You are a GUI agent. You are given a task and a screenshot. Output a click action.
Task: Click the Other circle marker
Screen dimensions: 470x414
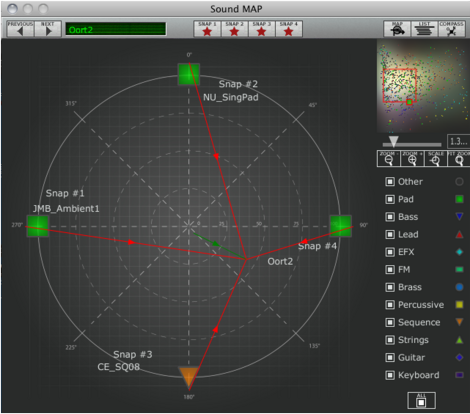coord(459,182)
